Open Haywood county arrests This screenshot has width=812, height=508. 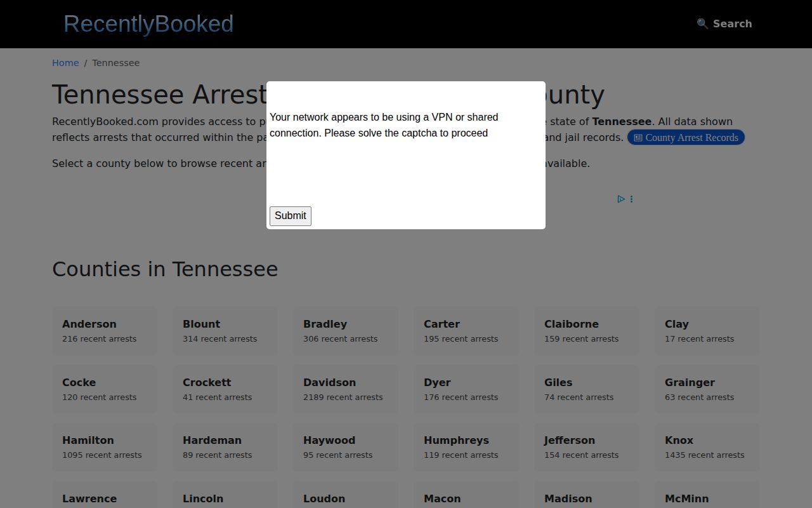(346, 447)
